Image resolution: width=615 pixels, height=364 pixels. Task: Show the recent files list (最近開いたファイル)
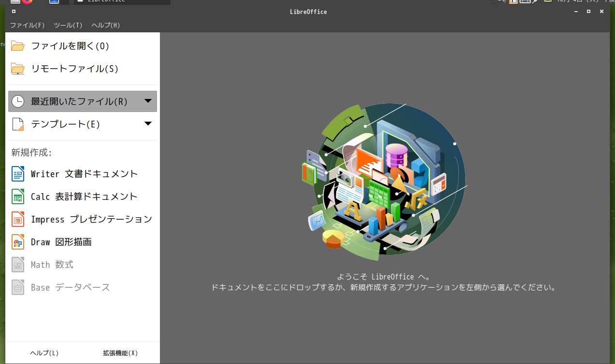coord(83,101)
